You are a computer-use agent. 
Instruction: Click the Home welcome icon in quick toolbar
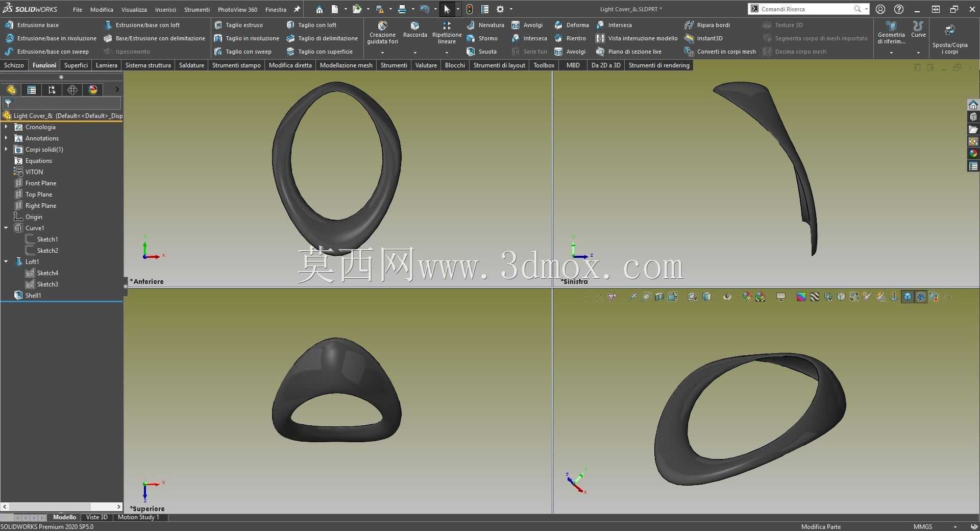(319, 9)
